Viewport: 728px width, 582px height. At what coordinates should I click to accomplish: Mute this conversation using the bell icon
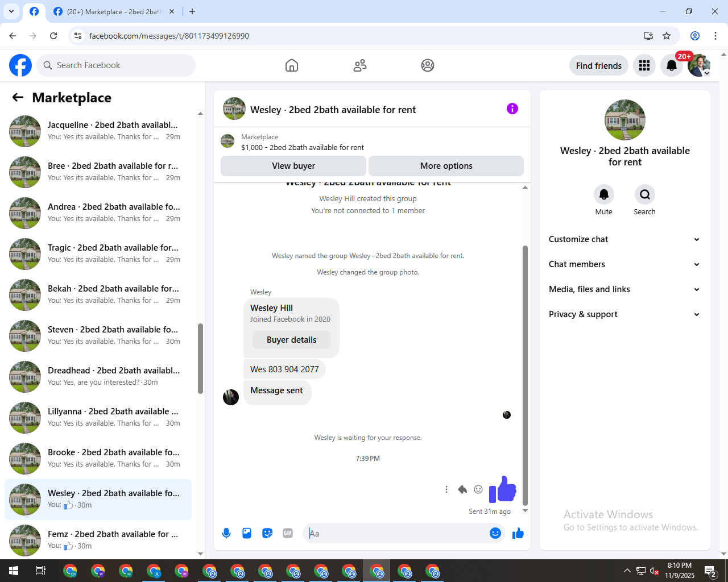click(x=604, y=194)
